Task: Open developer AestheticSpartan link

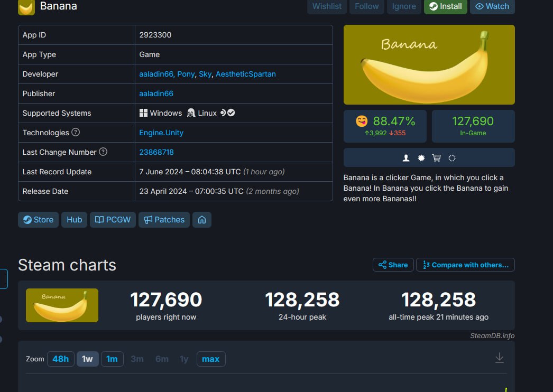Action: tap(246, 74)
